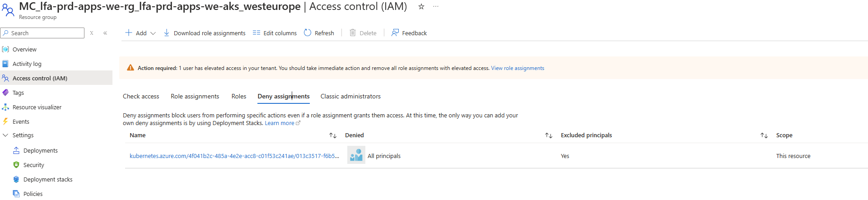
Task: Favorite this resource group with star icon
Action: tap(421, 7)
